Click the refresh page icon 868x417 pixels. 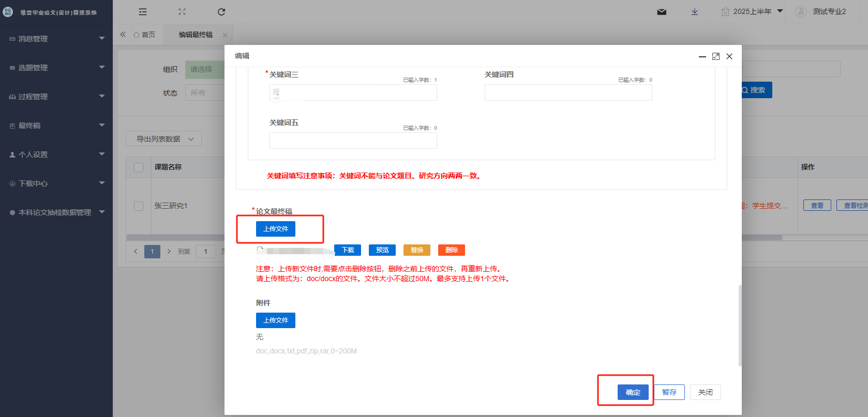pyautogui.click(x=221, y=12)
